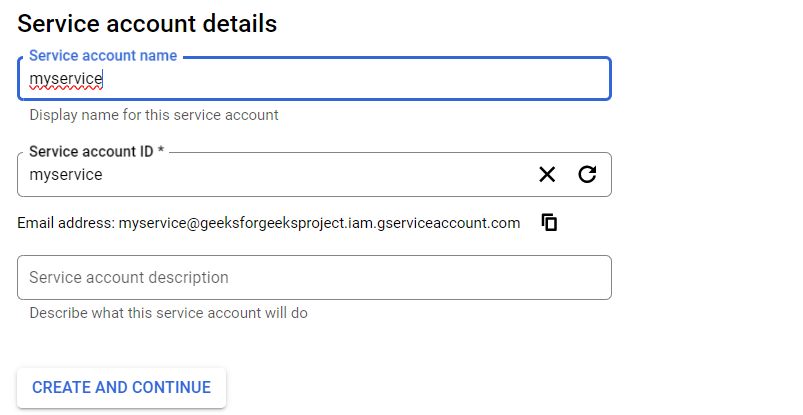This screenshot has height=415, width=803.
Task: Click the "Service account details" heading
Action: [147, 22]
